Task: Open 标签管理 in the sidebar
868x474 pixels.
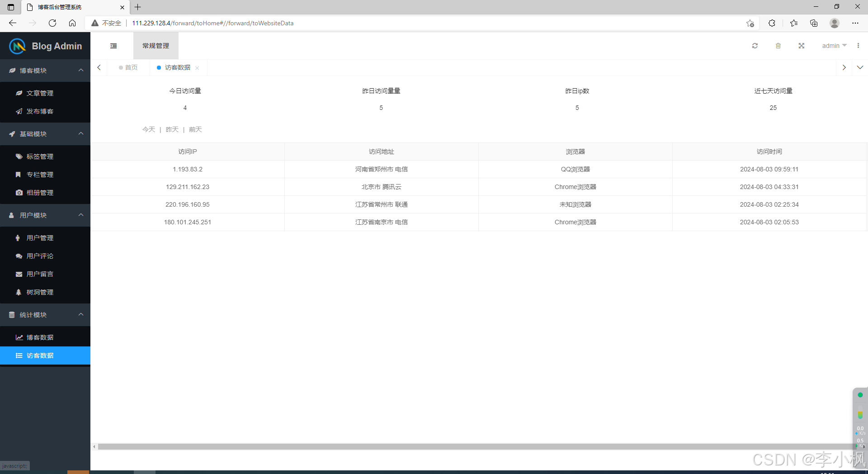Action: pos(45,156)
